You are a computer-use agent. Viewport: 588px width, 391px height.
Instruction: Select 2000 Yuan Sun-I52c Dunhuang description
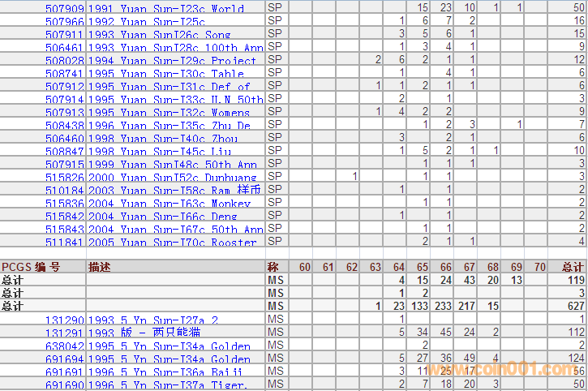coord(174,177)
